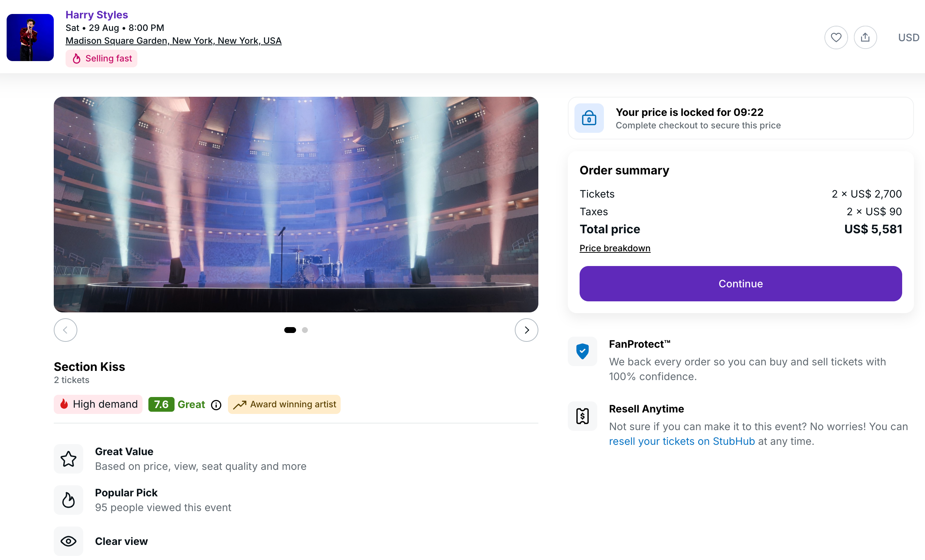The height and width of the screenshot is (560, 925).
Task: Open resell your tickets on StubHub link
Action: [682, 442]
